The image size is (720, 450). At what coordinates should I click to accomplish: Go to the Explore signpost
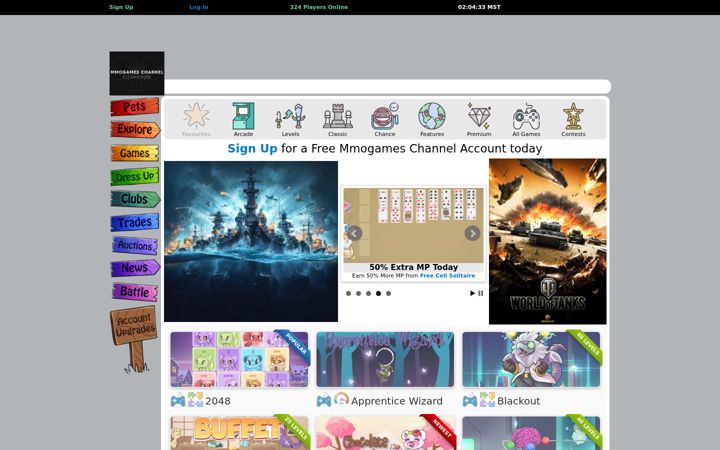coord(135,129)
